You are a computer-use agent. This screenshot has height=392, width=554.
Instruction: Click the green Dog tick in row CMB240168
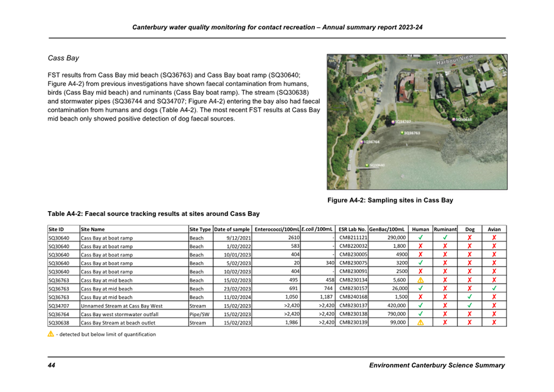tap(470, 297)
